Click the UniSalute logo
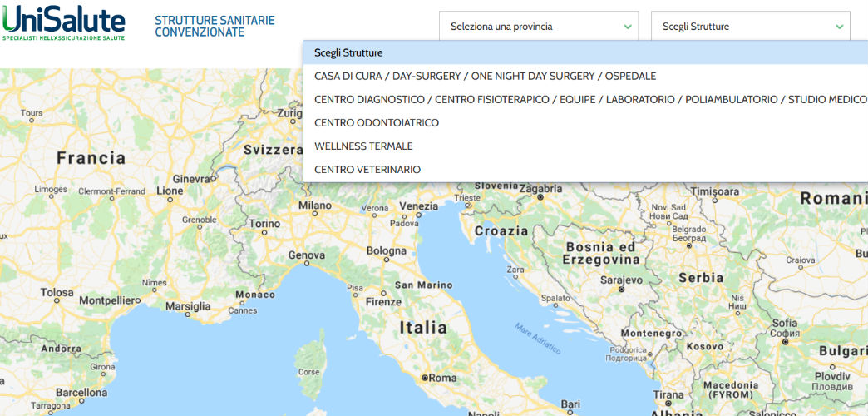This screenshot has height=416, width=868. (x=63, y=23)
